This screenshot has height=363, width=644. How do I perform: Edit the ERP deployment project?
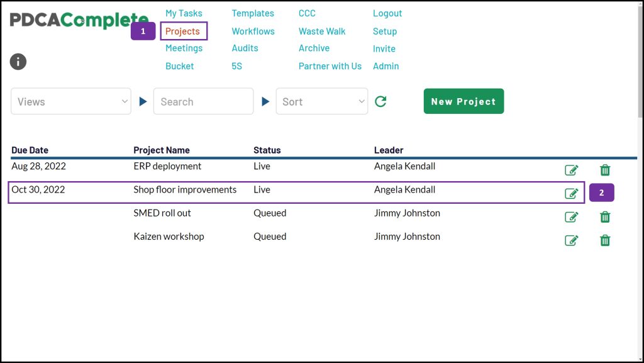pos(571,170)
